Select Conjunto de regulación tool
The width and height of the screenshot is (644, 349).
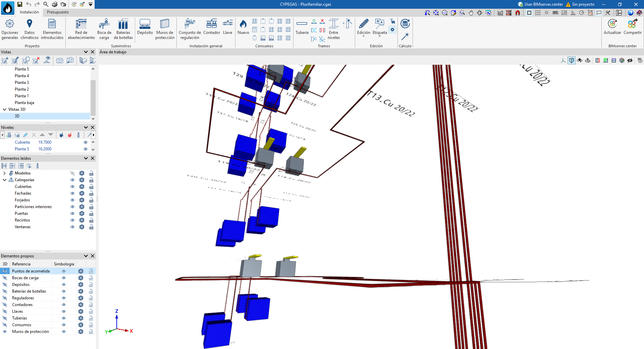tap(190, 29)
